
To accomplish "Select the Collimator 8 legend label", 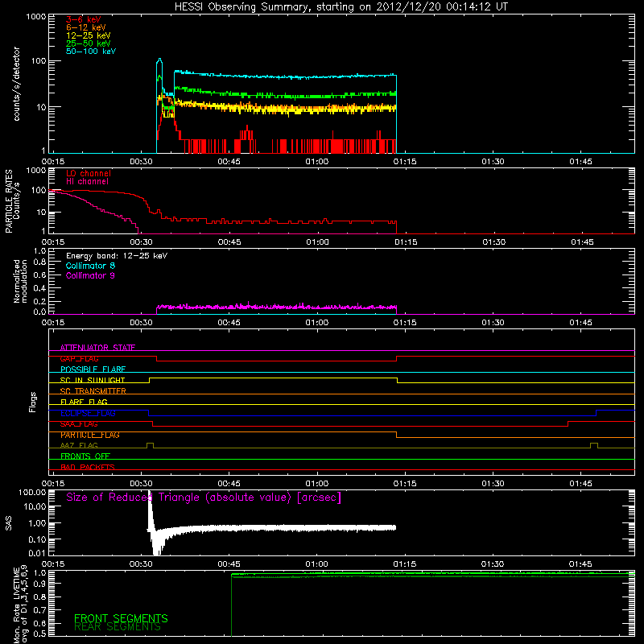I will tap(90, 266).
